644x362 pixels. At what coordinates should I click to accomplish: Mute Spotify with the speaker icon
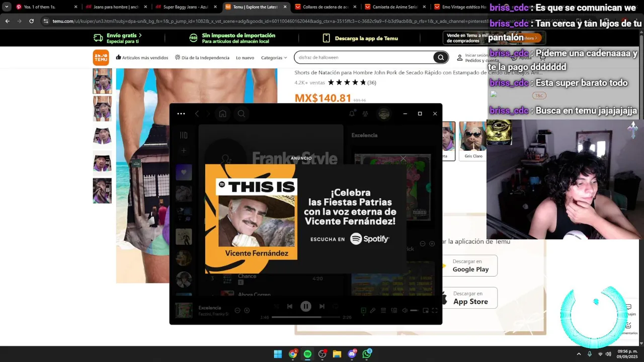click(405, 310)
